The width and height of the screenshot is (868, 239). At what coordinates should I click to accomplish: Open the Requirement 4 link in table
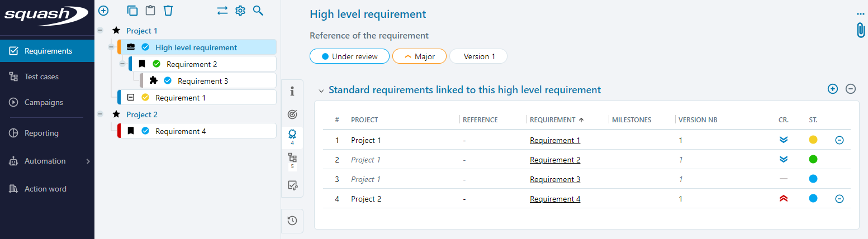click(554, 199)
